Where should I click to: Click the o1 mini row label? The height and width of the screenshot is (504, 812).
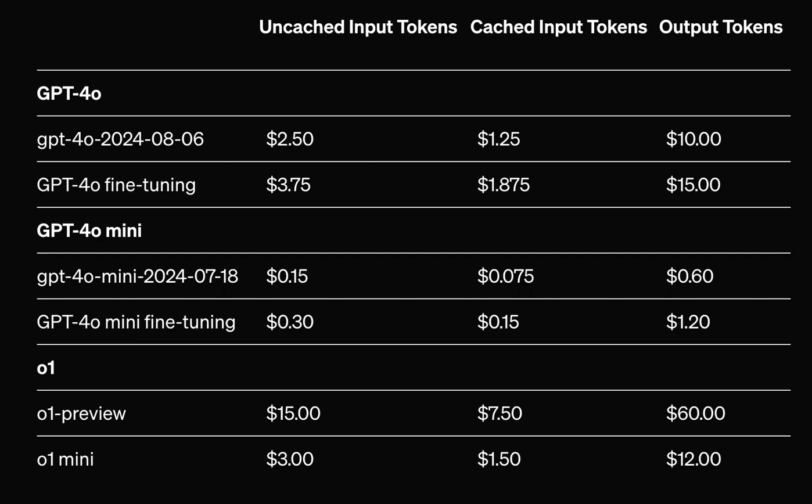pos(65,459)
